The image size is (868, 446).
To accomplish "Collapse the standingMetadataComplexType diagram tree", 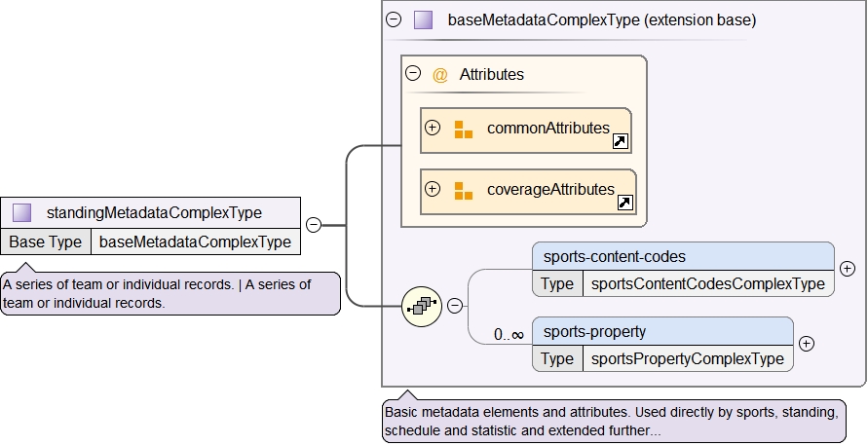I will (314, 225).
